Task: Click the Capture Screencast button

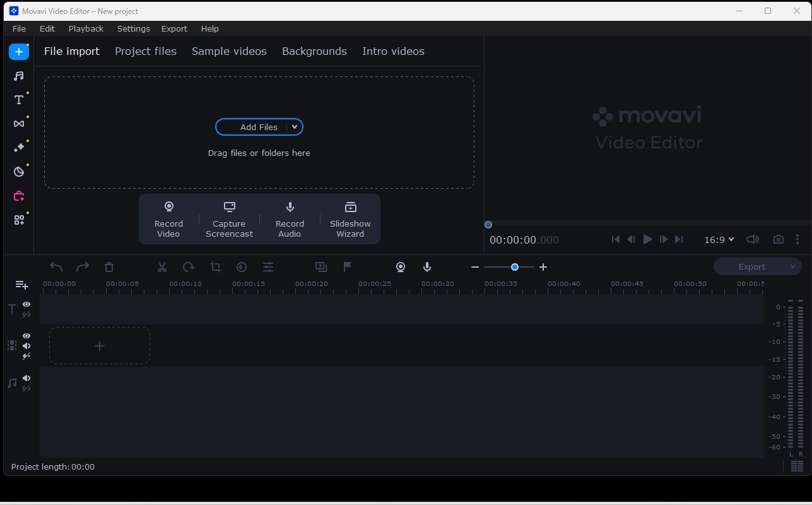Action: click(229, 219)
